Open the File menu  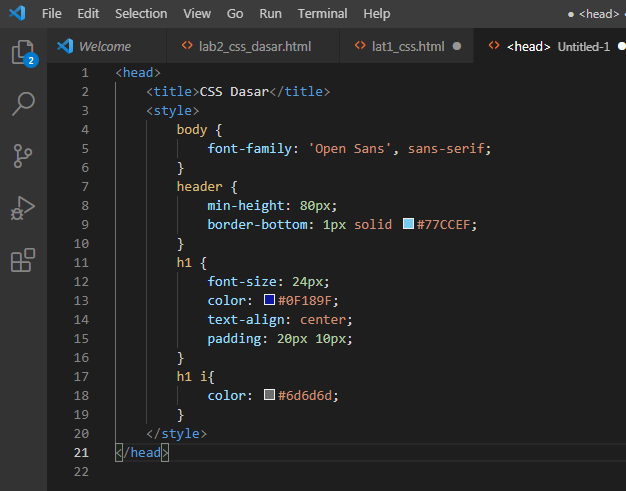point(52,14)
